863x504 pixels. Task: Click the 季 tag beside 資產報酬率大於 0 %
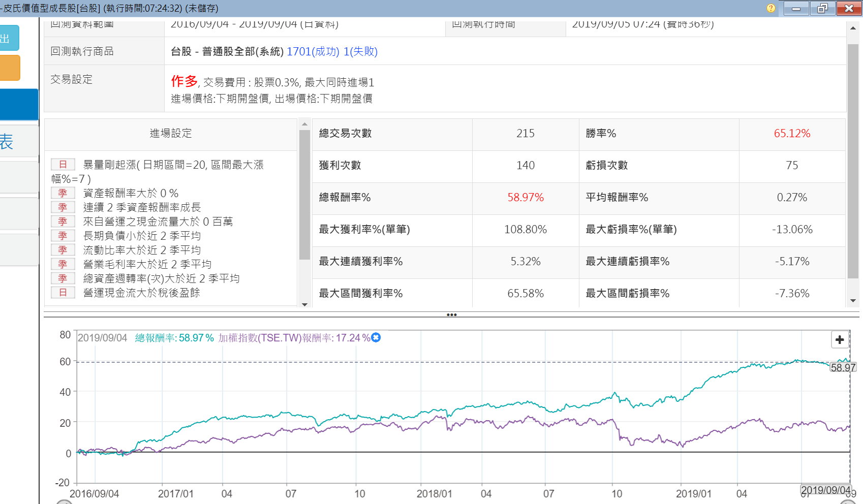click(63, 193)
